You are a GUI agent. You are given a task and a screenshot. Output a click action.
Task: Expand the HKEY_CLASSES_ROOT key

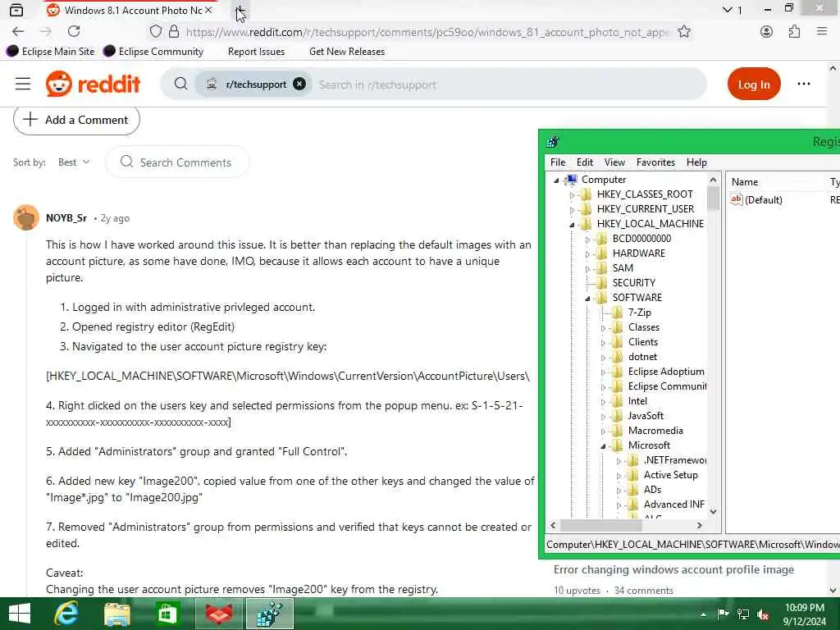tap(572, 195)
